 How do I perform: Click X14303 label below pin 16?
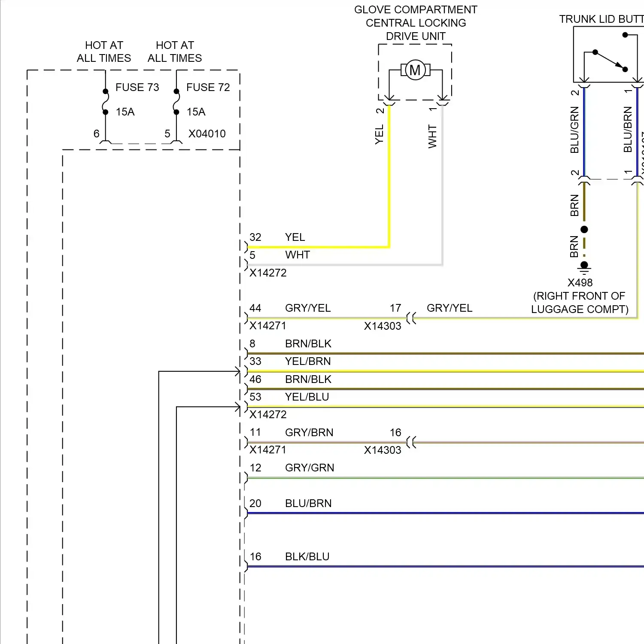(x=383, y=450)
